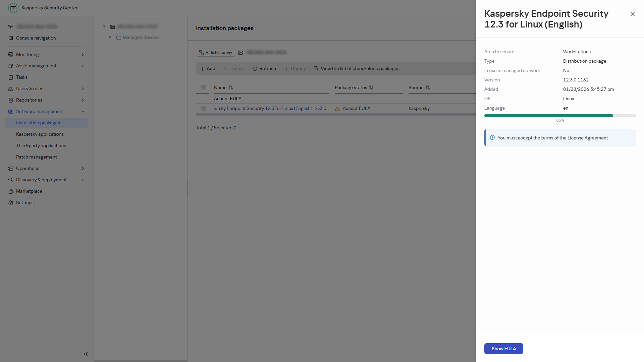
Task: View the list of stand-alone packages
Action: pos(357,68)
